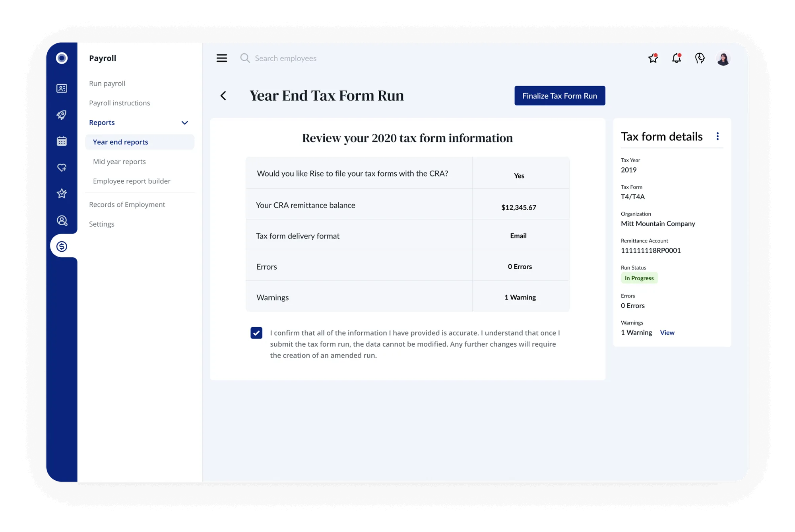This screenshot has height=532, width=795.
Task: Collapse the Reports chevron
Action: tap(184, 122)
